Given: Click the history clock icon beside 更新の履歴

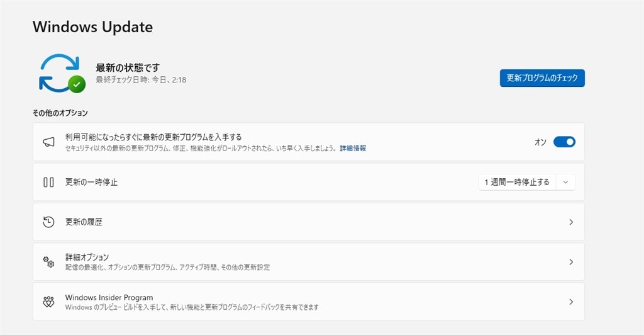Looking at the screenshot, I should (48, 222).
